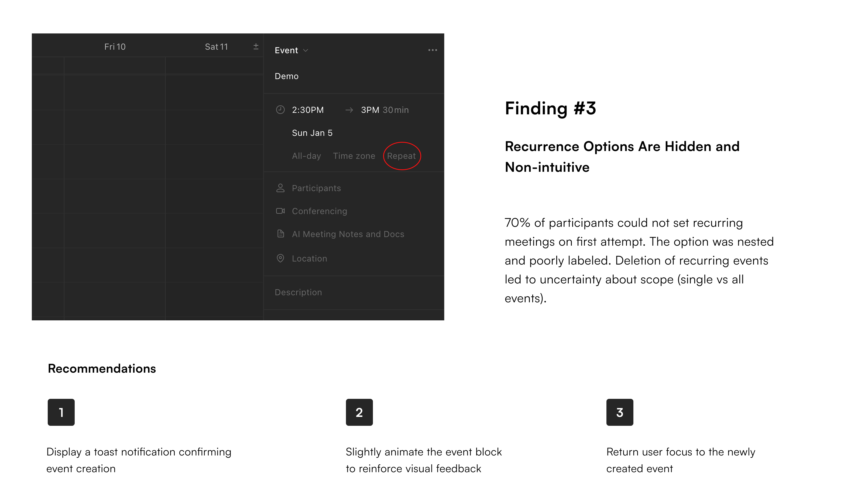This screenshot has width=858, height=504.
Task: Click the plus-minus icon beside Sat 11
Action: click(256, 46)
